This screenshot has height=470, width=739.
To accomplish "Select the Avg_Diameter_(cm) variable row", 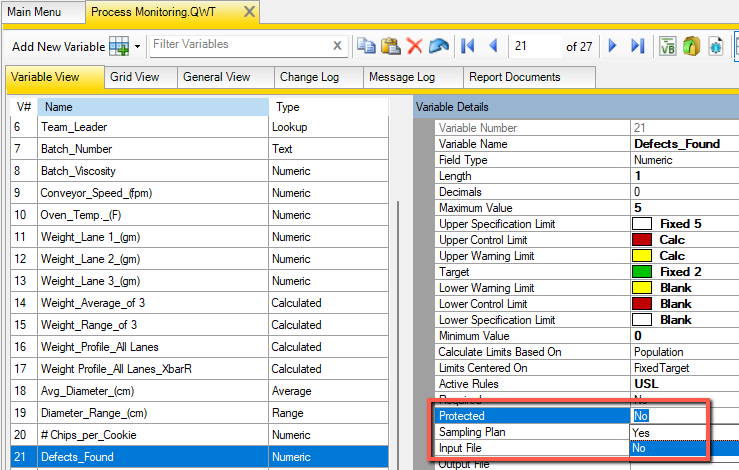I will pyautogui.click(x=199, y=391).
